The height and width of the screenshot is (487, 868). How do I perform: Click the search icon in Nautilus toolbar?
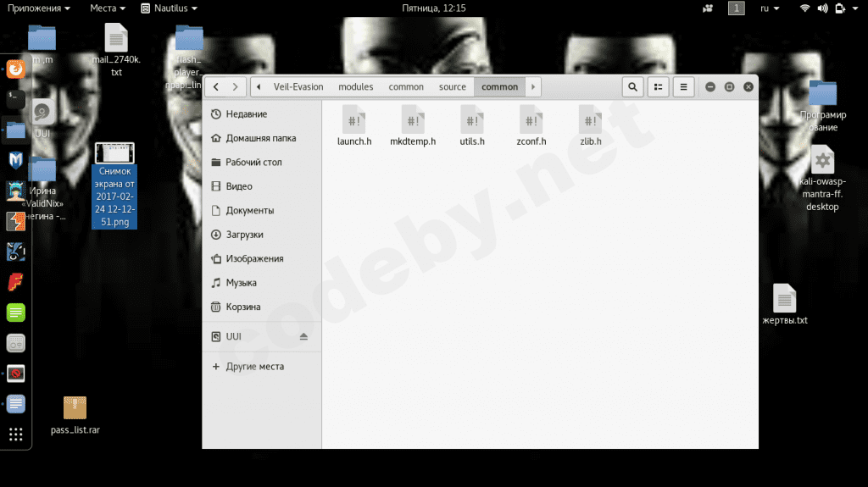(x=632, y=86)
